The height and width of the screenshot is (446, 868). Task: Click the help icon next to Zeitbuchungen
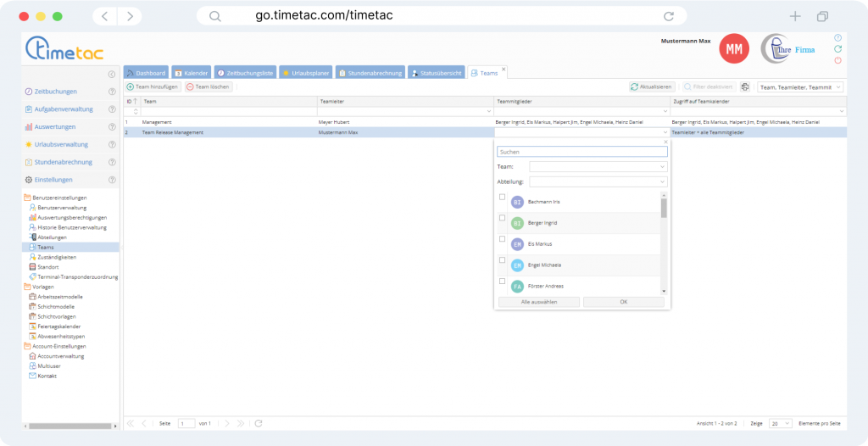coord(112,92)
